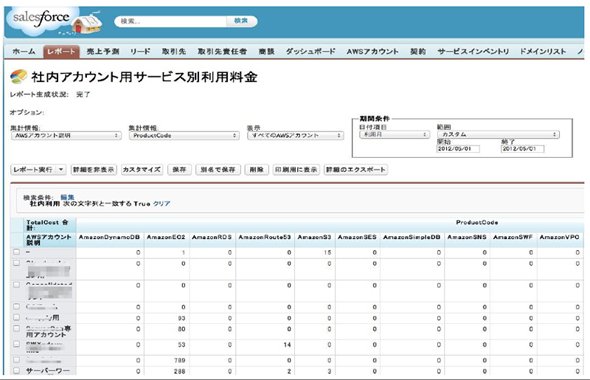Go to the 売上予測 tab

[x=103, y=52]
